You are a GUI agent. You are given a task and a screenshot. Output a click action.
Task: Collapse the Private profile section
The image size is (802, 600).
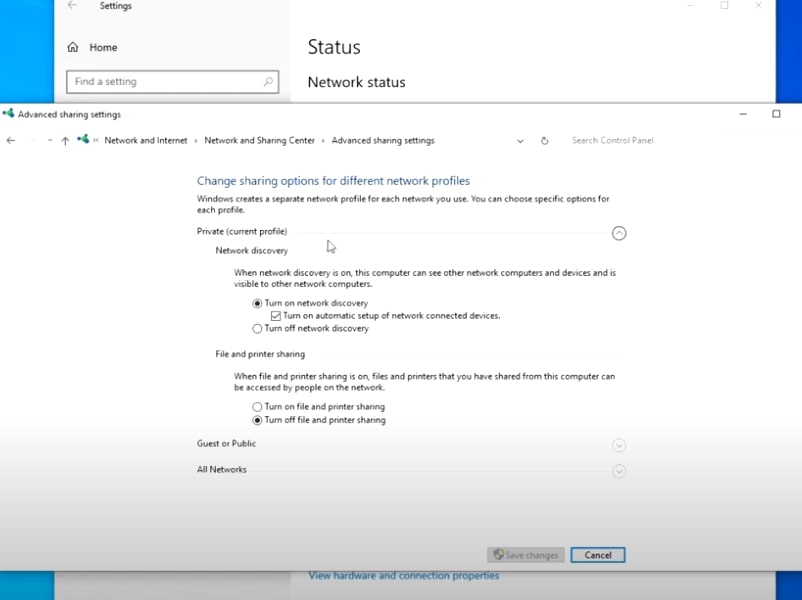[x=619, y=233]
